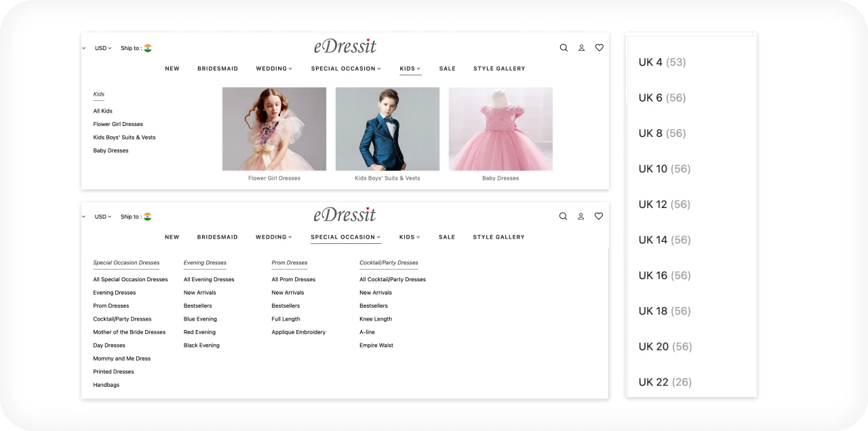Screen dimensions: 868x431
Task: Open All Prom Dresses link
Action: click(x=294, y=279)
